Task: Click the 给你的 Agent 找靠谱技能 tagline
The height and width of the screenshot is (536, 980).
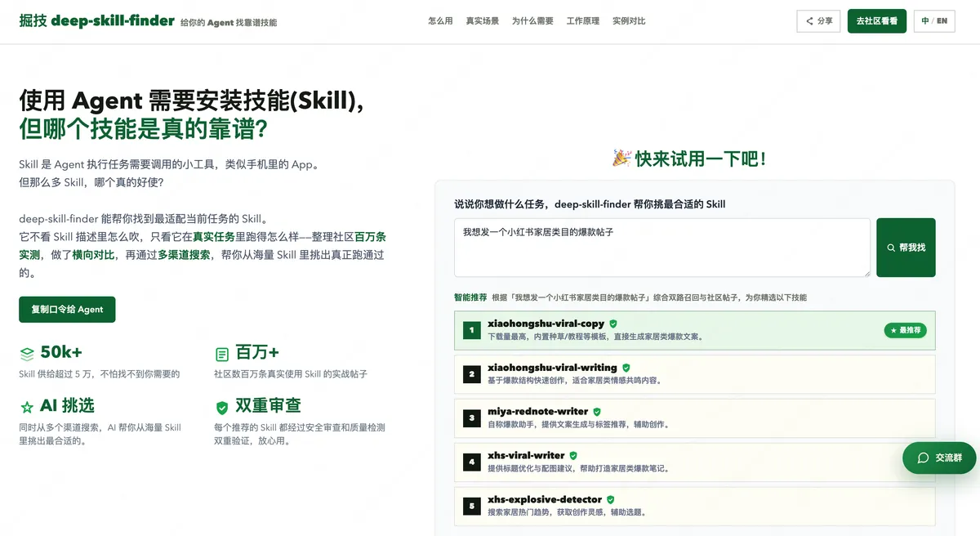Action: click(x=229, y=23)
